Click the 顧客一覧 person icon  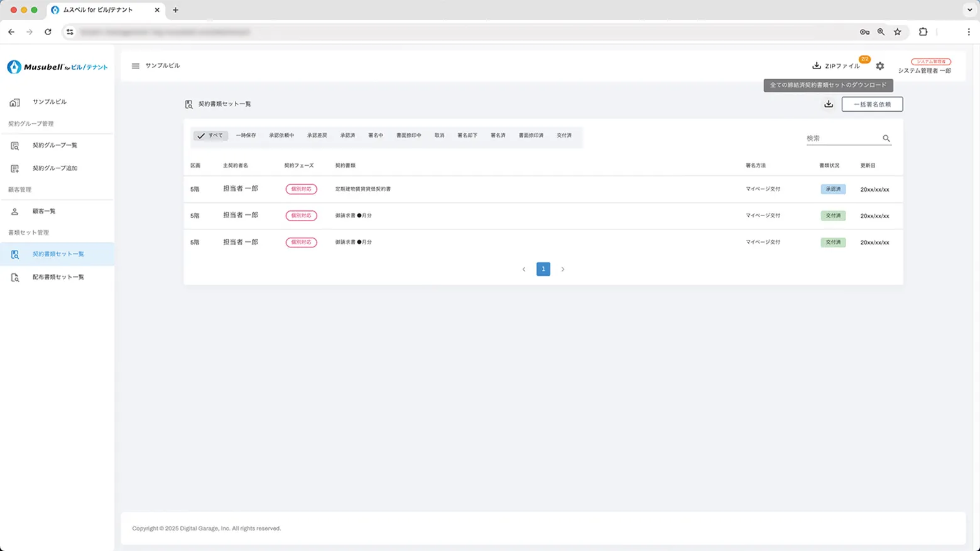coord(15,212)
